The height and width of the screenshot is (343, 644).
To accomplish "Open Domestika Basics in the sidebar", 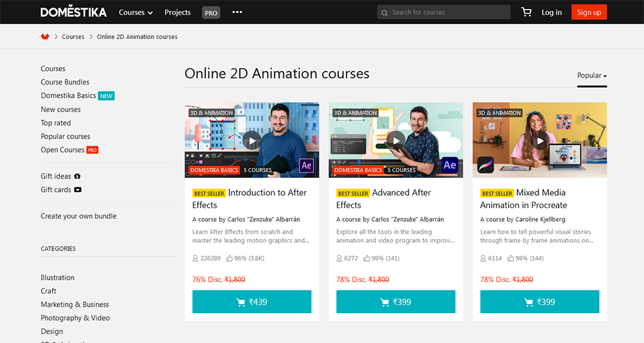I will point(68,96).
